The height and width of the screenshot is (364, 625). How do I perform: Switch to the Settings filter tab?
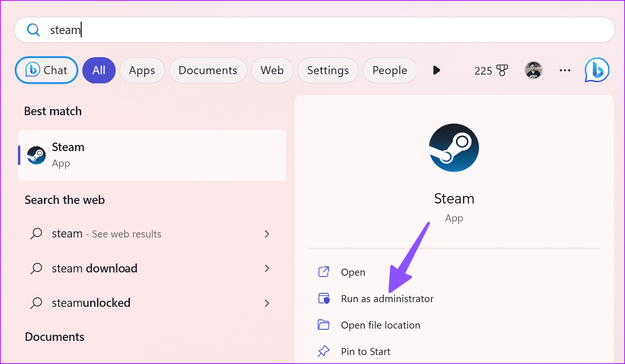[x=328, y=70]
